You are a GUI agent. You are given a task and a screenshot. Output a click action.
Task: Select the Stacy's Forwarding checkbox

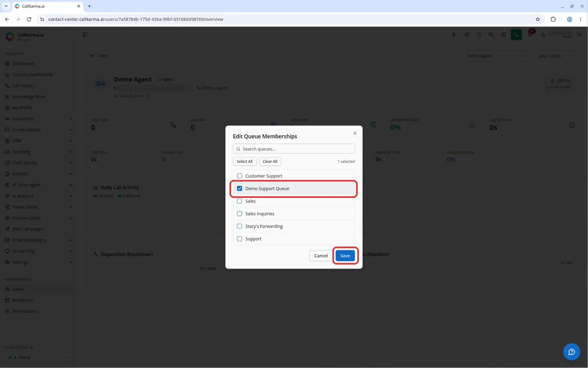pyautogui.click(x=240, y=226)
